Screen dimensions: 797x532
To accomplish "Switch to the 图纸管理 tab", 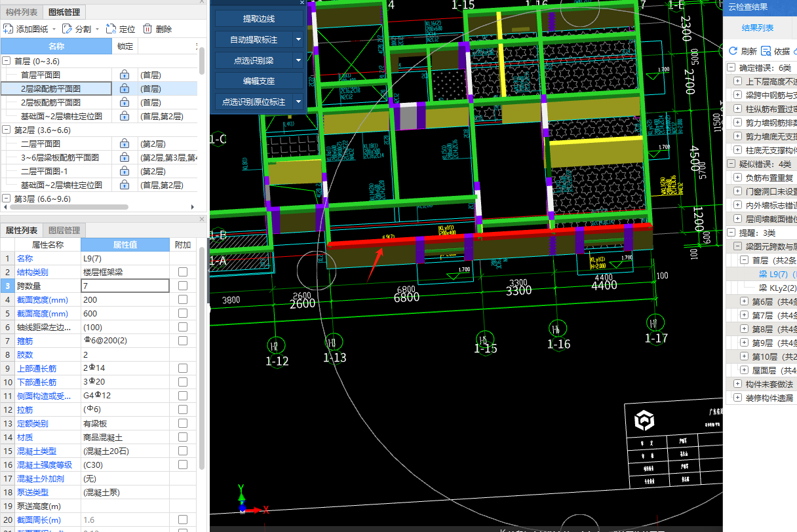I will point(64,12).
